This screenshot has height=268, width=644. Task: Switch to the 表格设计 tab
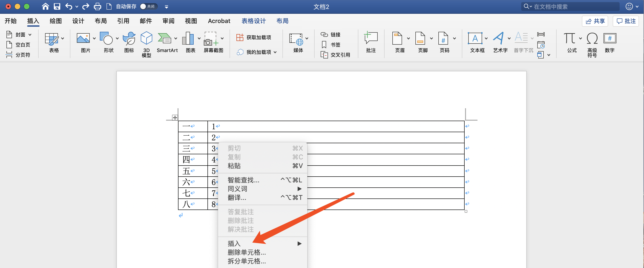click(x=253, y=21)
